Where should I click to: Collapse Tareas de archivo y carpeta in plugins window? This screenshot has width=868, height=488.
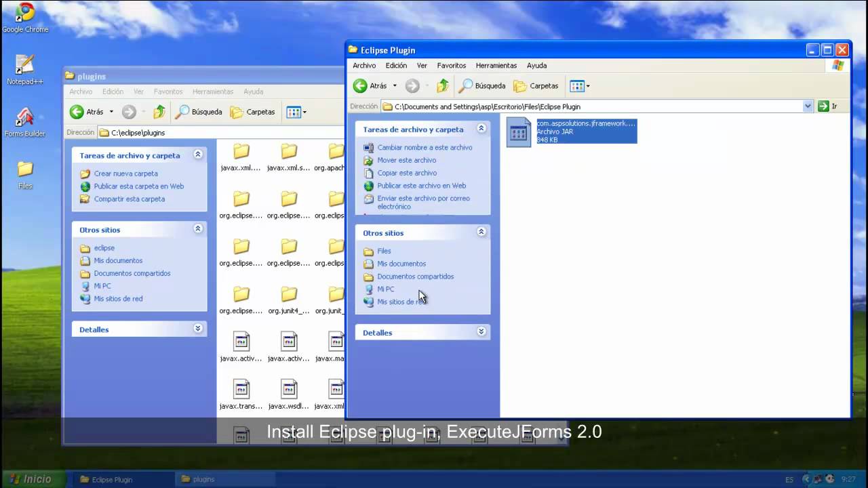pyautogui.click(x=198, y=155)
